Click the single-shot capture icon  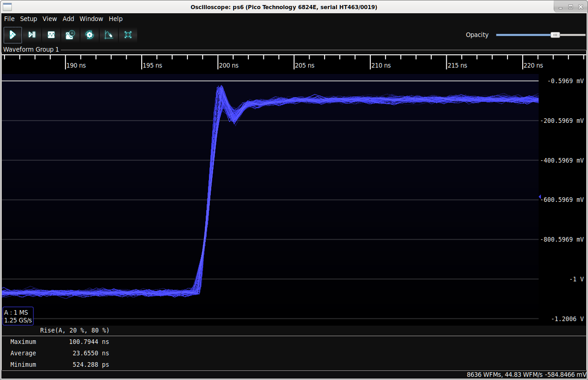click(32, 35)
